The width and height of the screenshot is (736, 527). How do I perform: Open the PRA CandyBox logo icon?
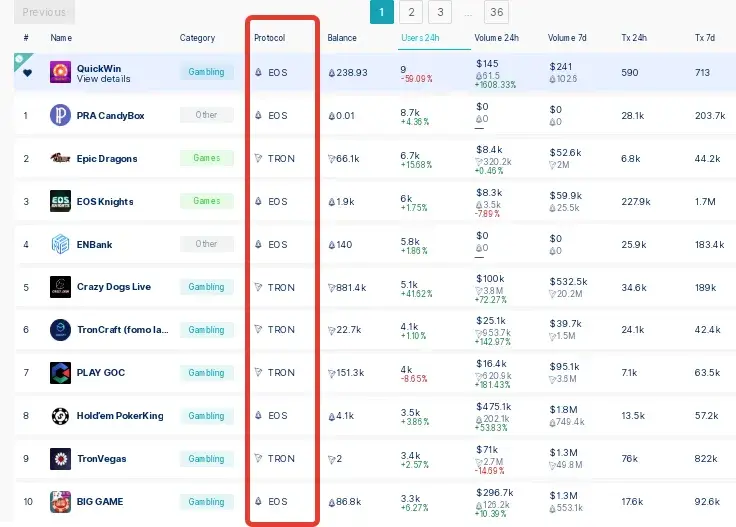point(60,115)
